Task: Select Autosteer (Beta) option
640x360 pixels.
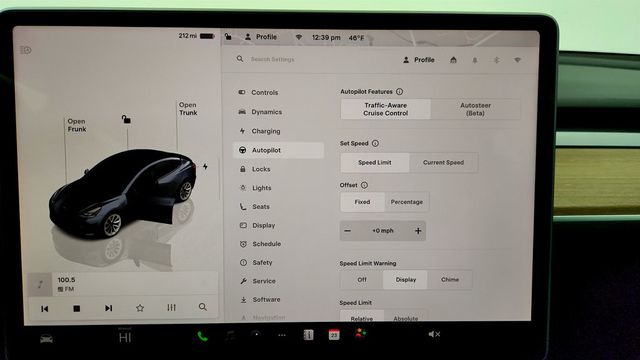Action: tap(476, 109)
